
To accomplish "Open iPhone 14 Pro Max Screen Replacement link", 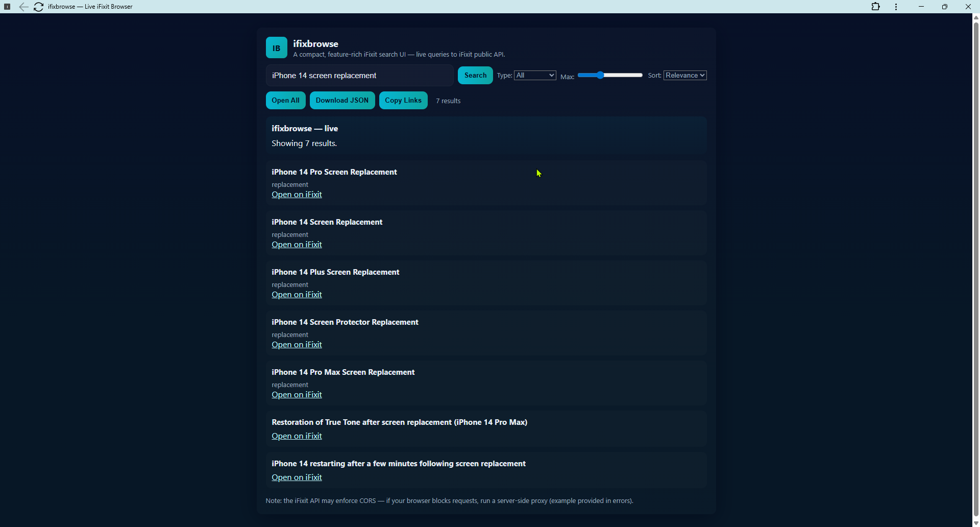I will tap(297, 395).
